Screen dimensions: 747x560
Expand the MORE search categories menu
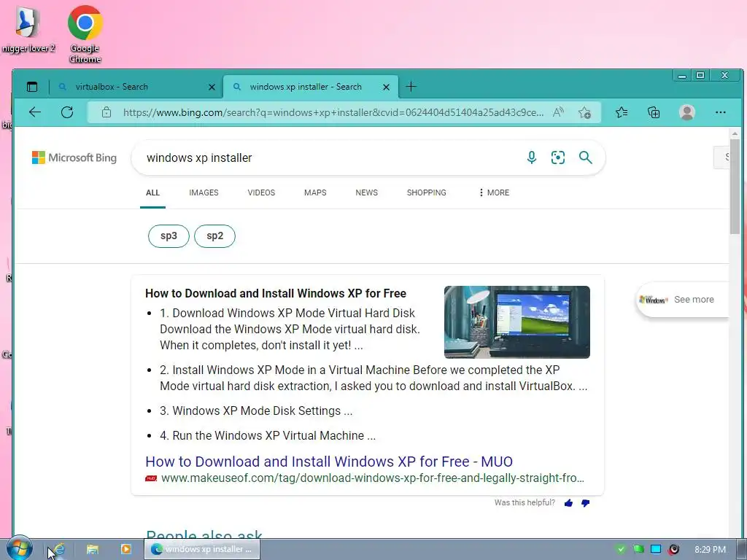pos(494,192)
